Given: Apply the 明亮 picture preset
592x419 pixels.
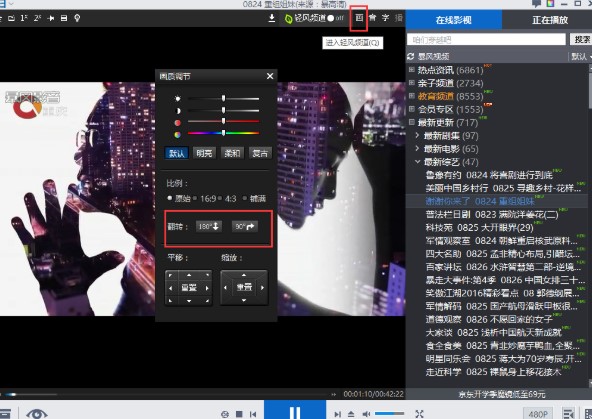Looking at the screenshot, I should click(x=204, y=153).
